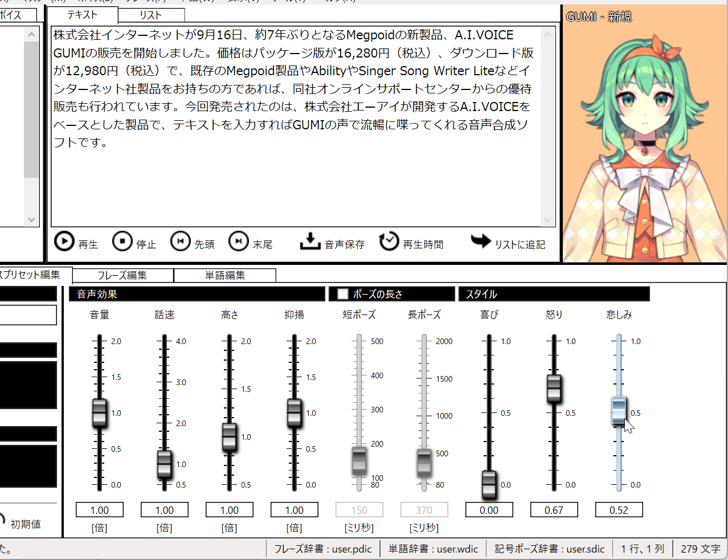Click the GUMI character portrait
The width and height of the screenshot is (728, 560).
pos(645,134)
